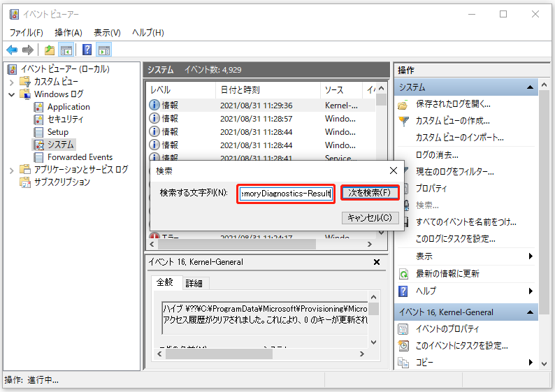The width and height of the screenshot is (555, 392).
Task: Open the ヘルプ(H) menu
Action: (x=148, y=33)
